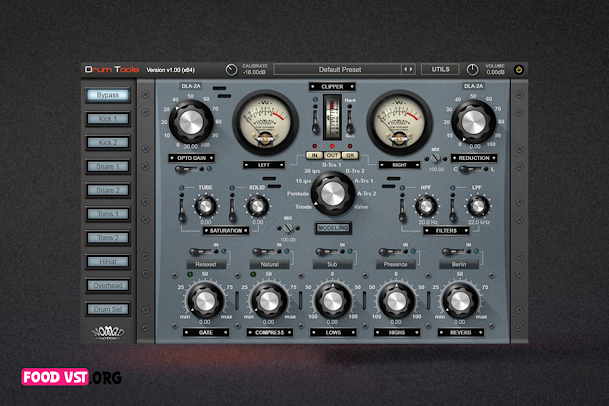The height and width of the screenshot is (406, 609).
Task: Select the HiHat preset
Action: pyautogui.click(x=108, y=261)
